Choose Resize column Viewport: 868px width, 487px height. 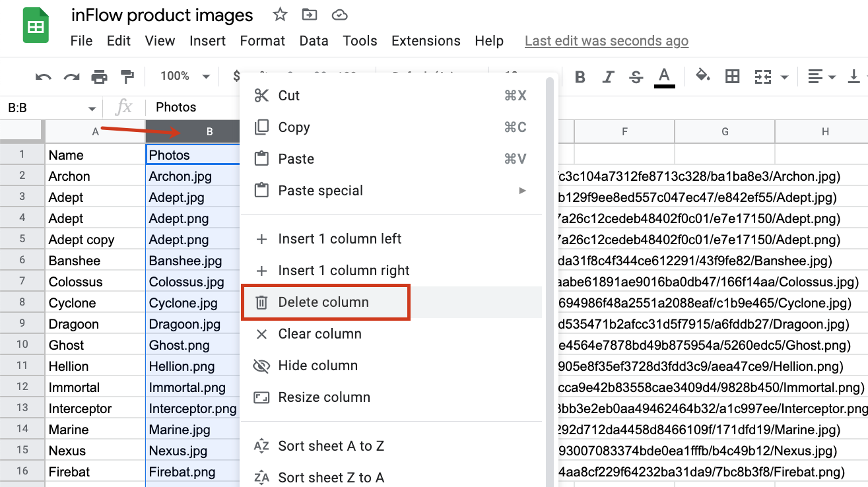(391, 397)
